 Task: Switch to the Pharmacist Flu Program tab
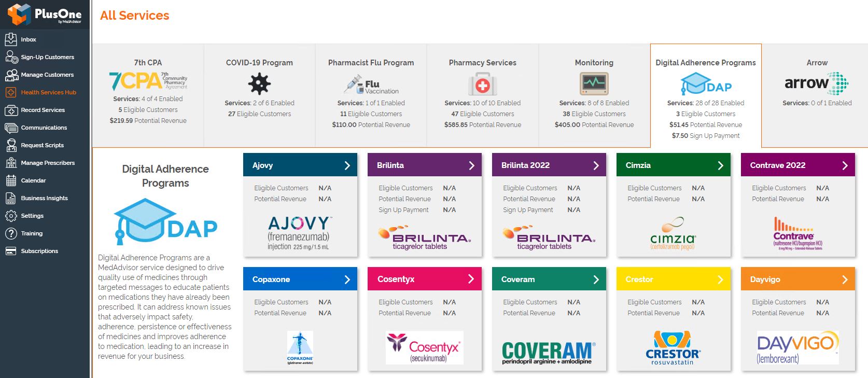[371, 95]
